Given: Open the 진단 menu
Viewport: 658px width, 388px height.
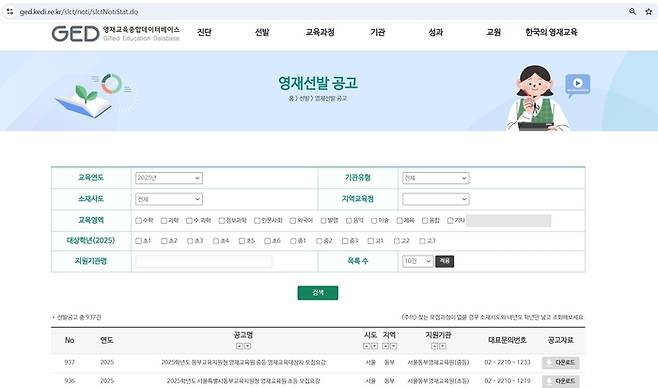Looking at the screenshot, I should 204,32.
